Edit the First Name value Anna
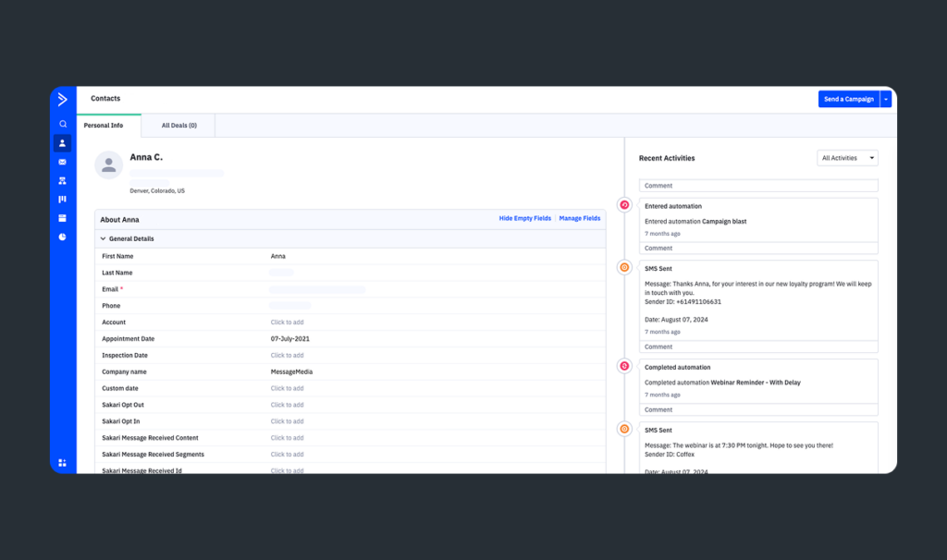Viewport: 947px width, 560px height. click(x=277, y=257)
